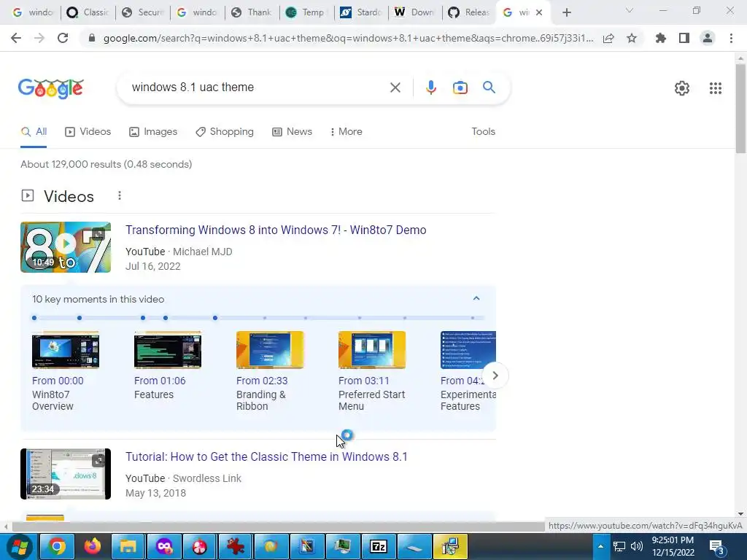Open the volume speaker tray icon

tap(636, 546)
